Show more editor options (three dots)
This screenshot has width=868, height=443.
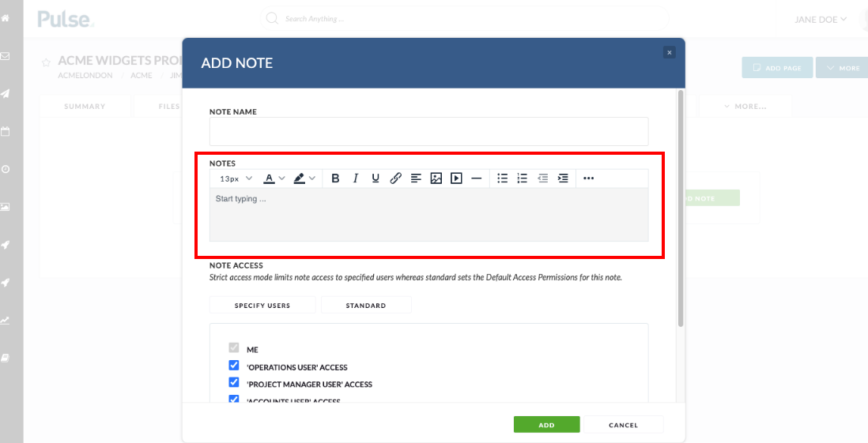click(x=588, y=178)
